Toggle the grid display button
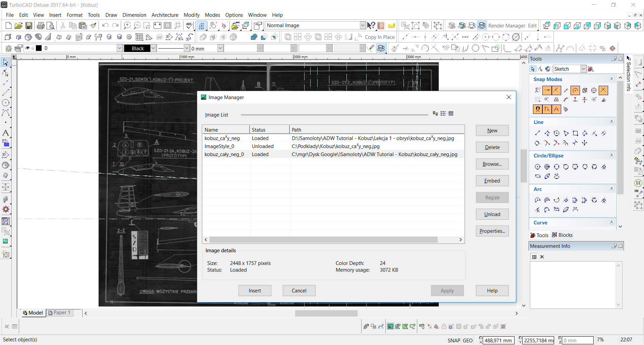 [x=201, y=25]
